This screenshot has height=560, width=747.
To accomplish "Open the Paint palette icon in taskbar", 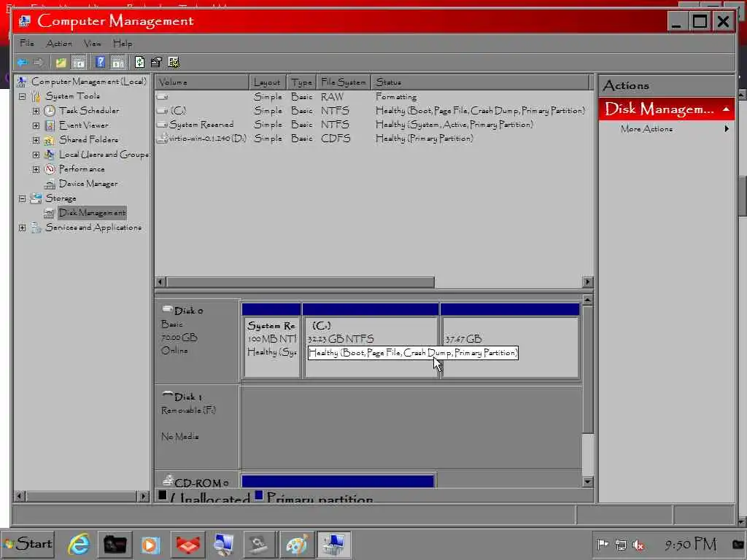I will tap(296, 544).
